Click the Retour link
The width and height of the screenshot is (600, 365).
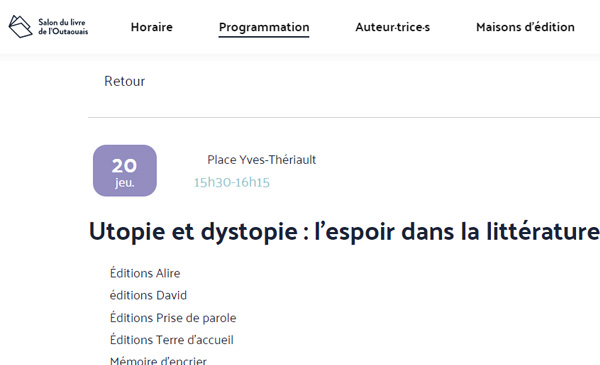pyautogui.click(x=124, y=81)
